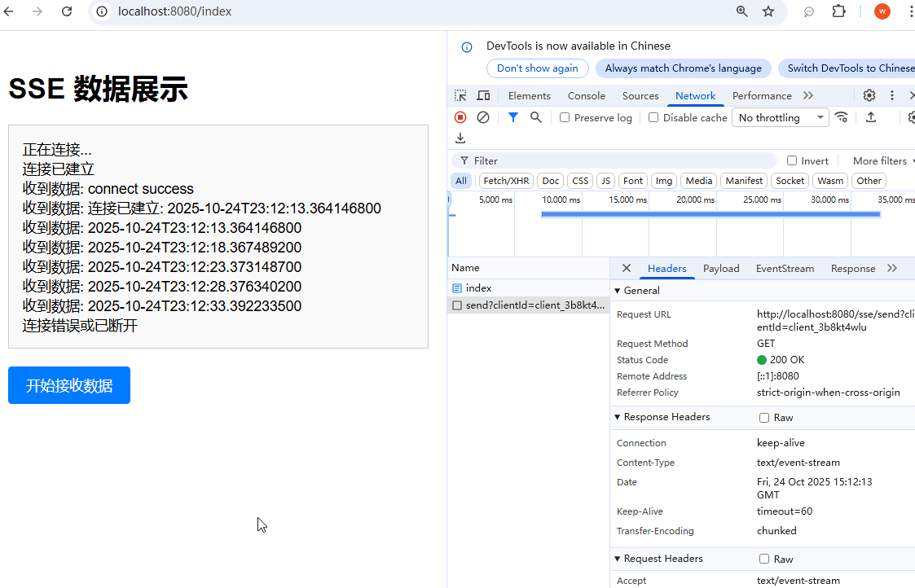Open the EventStream tab
The height and width of the screenshot is (588, 915).
[784, 268]
